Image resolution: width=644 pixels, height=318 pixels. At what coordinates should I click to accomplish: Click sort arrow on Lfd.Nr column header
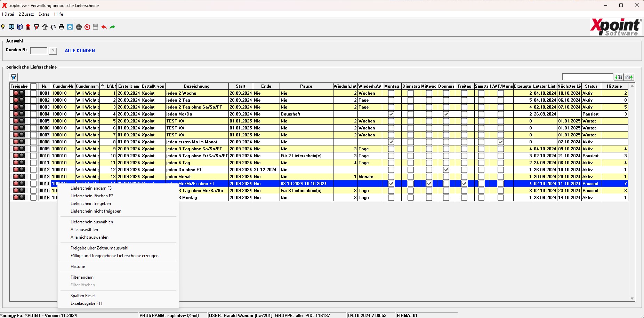pos(103,86)
